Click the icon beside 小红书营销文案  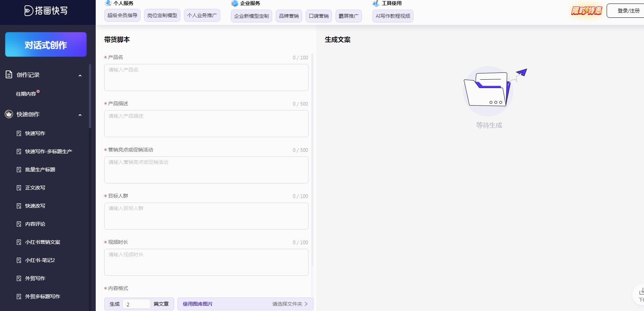(x=19, y=242)
